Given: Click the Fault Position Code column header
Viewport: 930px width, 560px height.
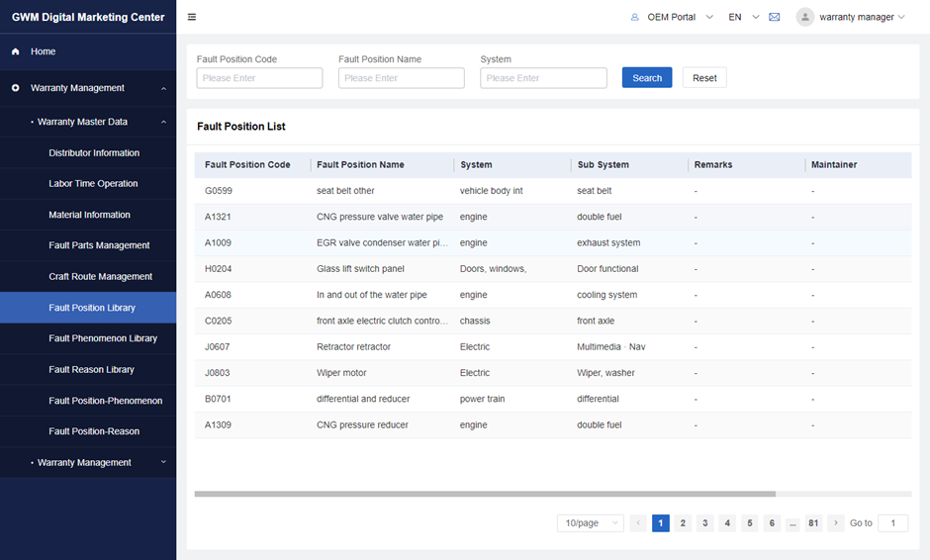Looking at the screenshot, I should pos(247,165).
